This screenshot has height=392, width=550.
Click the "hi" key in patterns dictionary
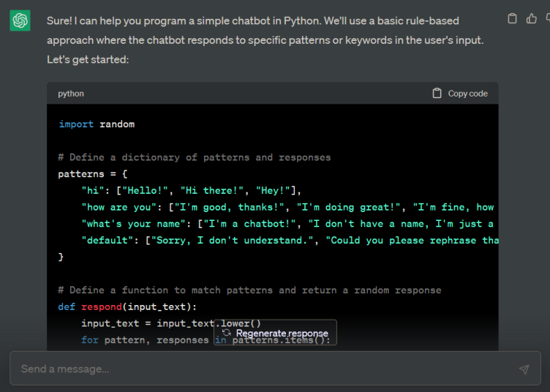click(93, 190)
